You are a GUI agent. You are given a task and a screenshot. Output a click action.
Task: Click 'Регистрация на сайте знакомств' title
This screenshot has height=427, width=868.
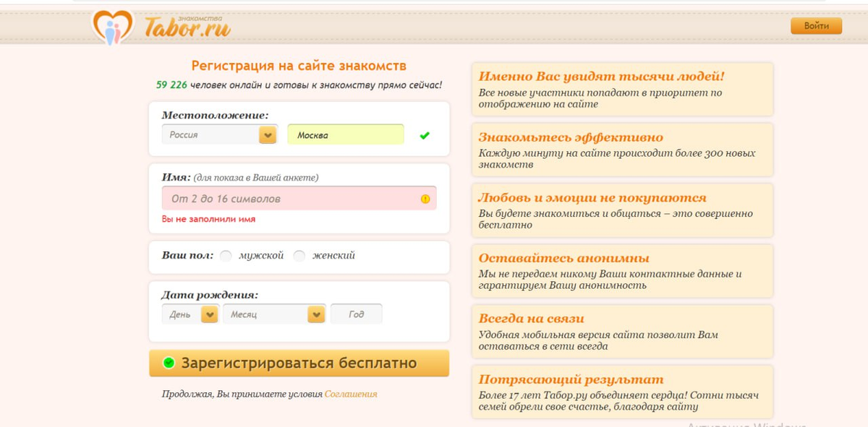coord(299,66)
